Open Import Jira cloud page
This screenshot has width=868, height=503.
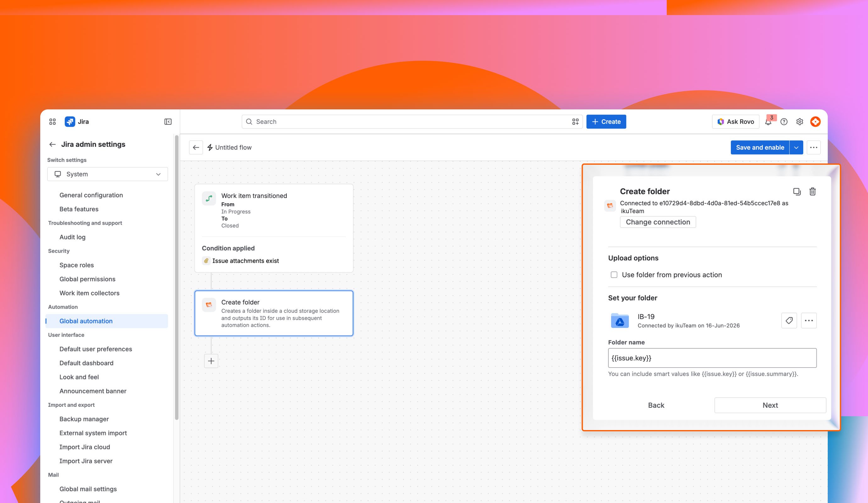click(85, 447)
